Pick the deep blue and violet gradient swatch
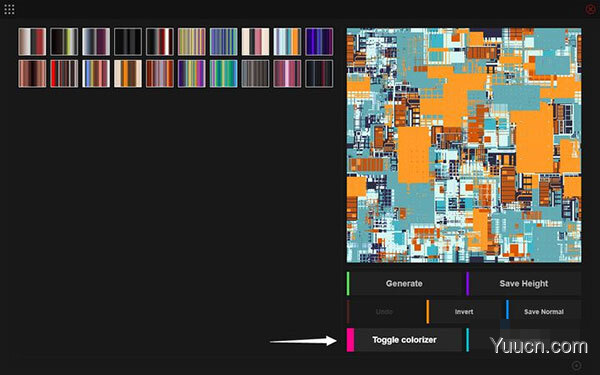The image size is (600, 375). tap(319, 41)
